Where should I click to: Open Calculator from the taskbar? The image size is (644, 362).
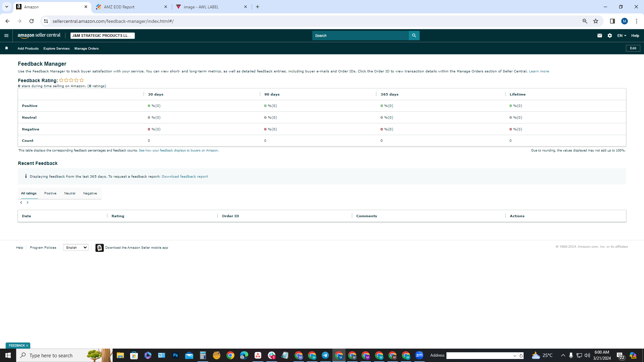(203, 355)
